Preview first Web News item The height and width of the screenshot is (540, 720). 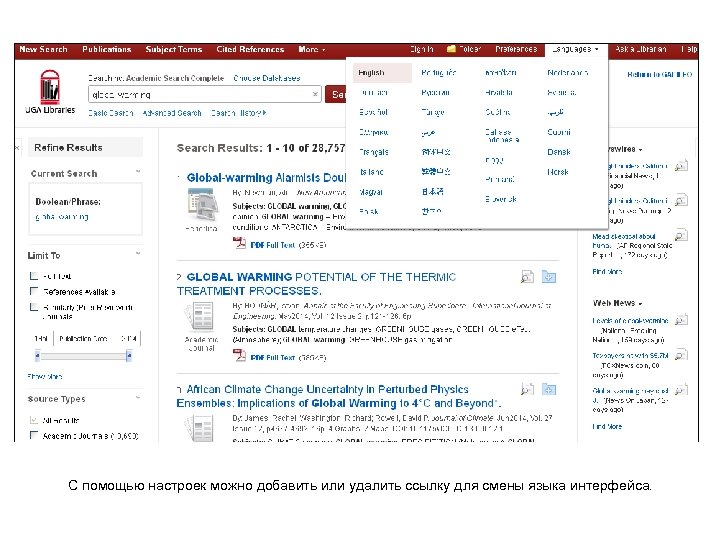(681, 319)
